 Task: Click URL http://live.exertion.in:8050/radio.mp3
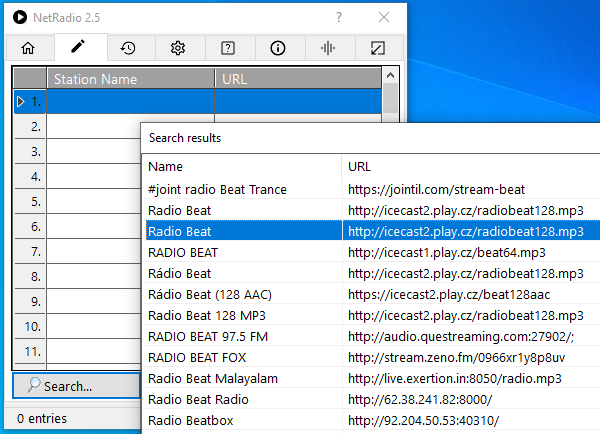click(455, 379)
